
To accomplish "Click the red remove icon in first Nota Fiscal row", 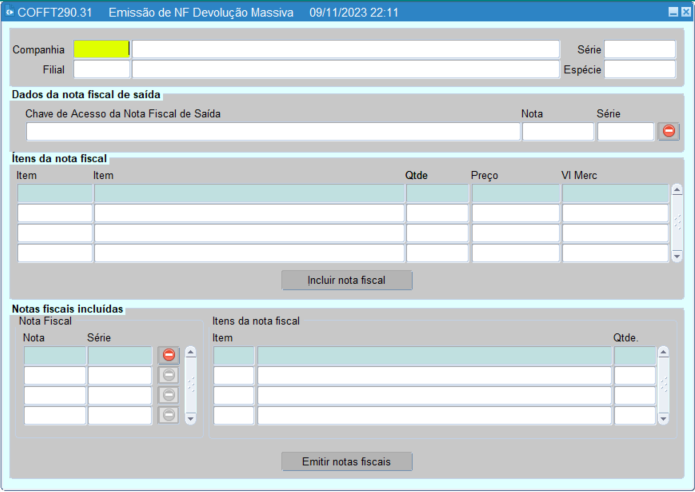I will tap(169, 355).
